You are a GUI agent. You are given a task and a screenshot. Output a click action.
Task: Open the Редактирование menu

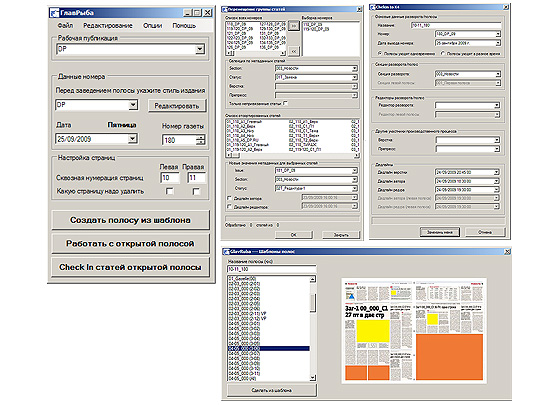click(108, 25)
